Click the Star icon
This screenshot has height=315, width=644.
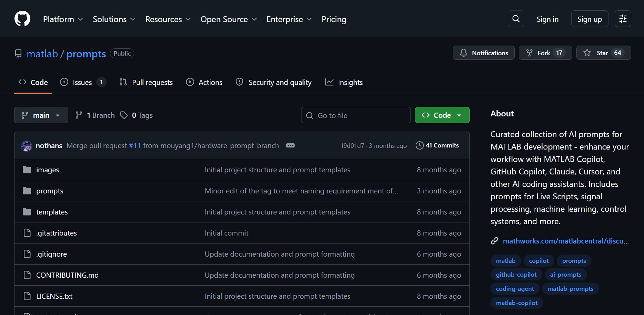tap(587, 53)
